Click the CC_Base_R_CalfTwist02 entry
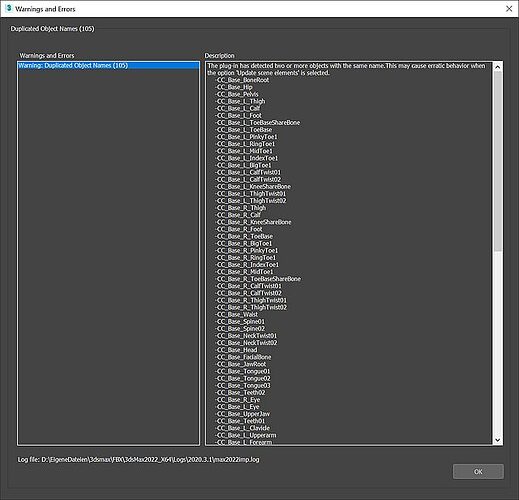Screen dimensions: 519x500 click(249, 293)
